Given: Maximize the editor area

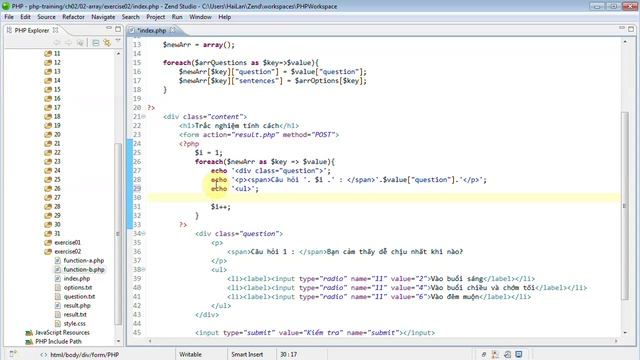Looking at the screenshot, I should tap(631, 29).
